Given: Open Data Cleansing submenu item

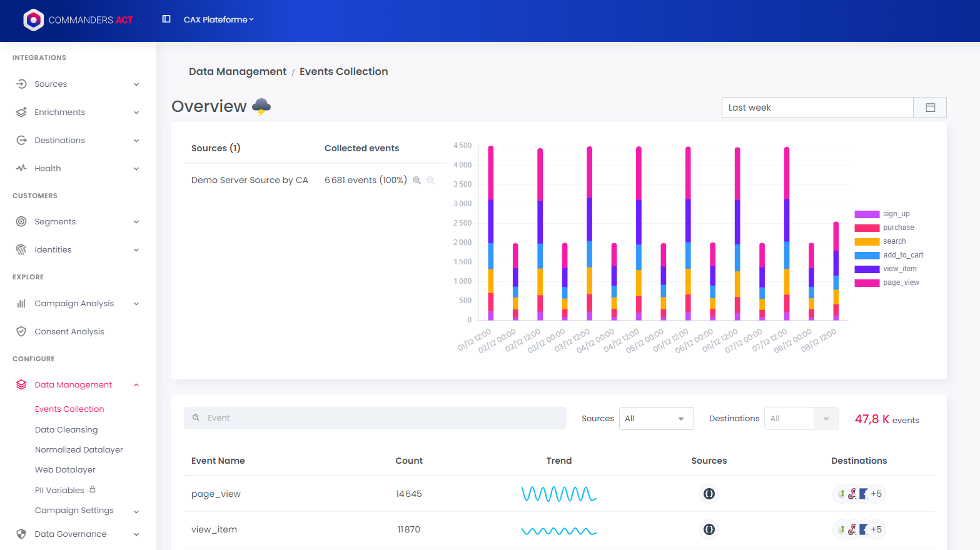Looking at the screenshot, I should coord(66,430).
